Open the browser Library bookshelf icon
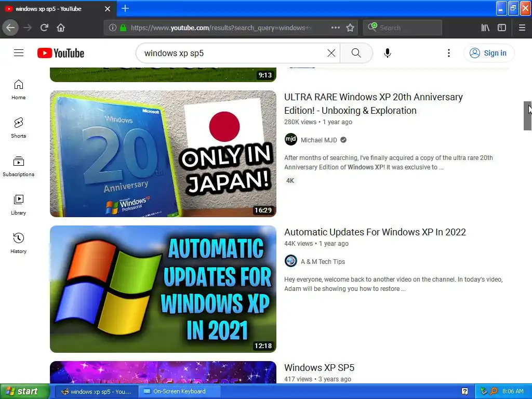This screenshot has height=399, width=532. click(x=485, y=28)
